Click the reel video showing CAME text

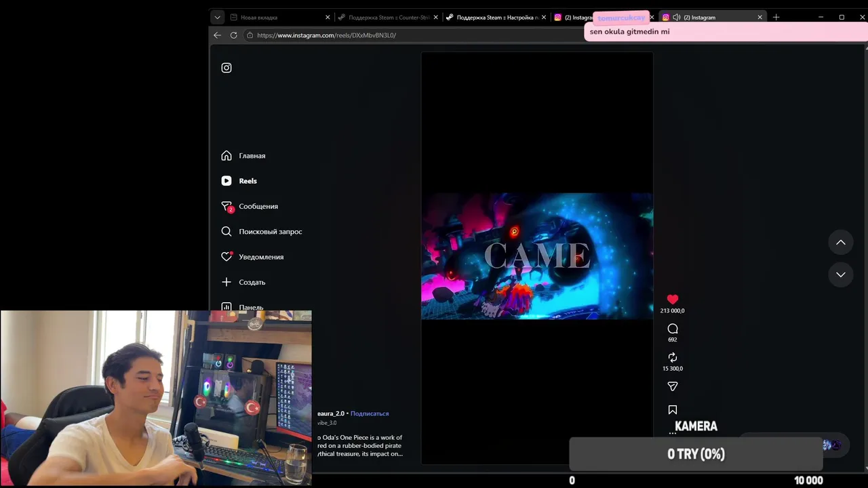(537, 256)
